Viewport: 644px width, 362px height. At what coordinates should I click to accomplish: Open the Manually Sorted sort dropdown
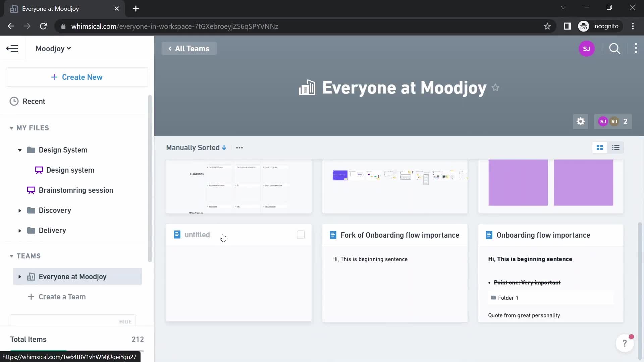196,148
